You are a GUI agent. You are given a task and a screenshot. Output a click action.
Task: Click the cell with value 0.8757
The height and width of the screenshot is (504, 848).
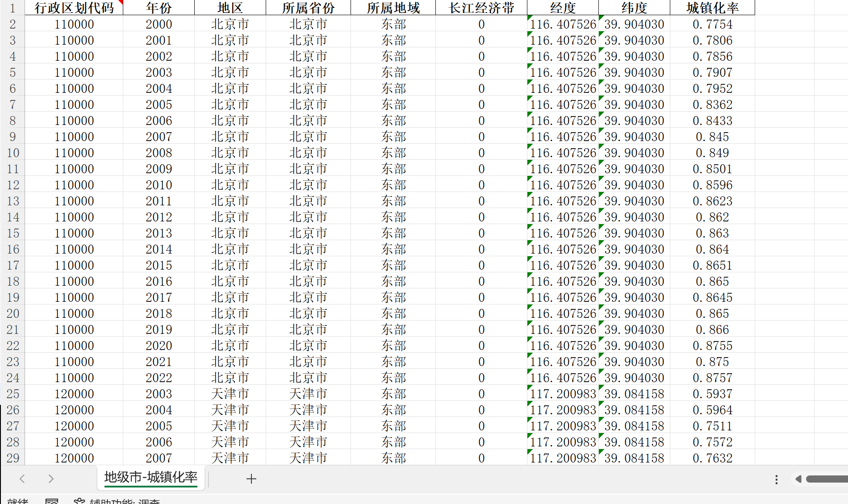coord(713,378)
